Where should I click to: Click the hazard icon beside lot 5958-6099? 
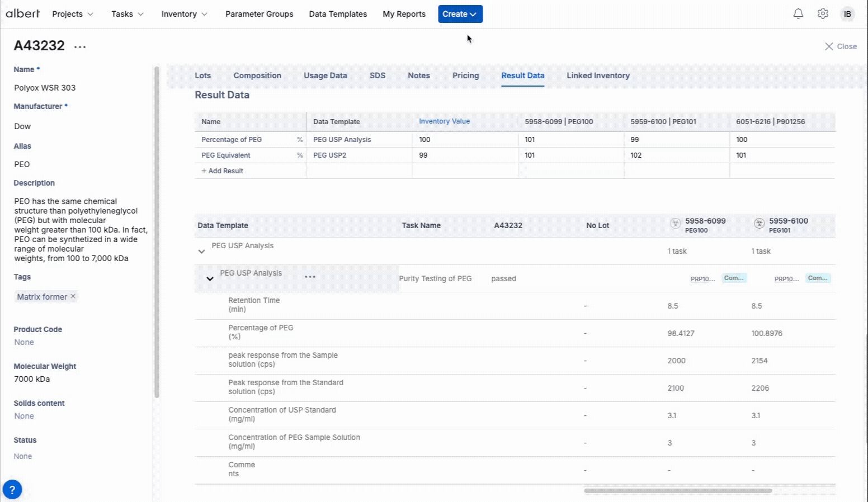pos(675,223)
